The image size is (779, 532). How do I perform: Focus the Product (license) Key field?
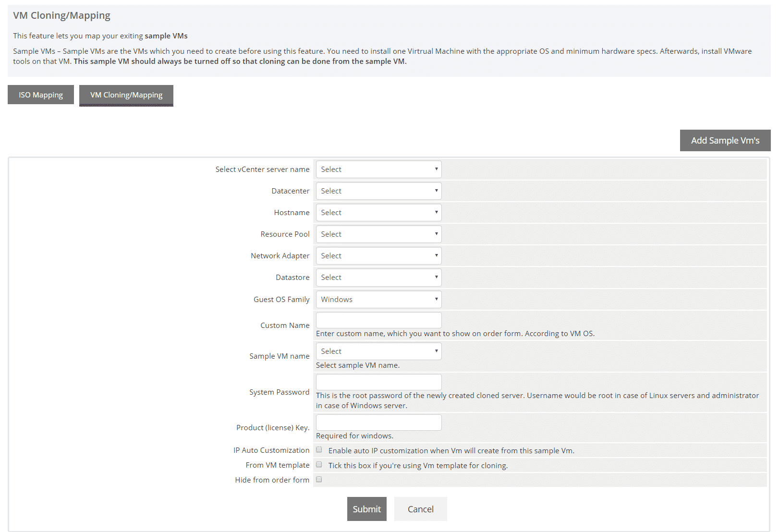click(x=378, y=423)
